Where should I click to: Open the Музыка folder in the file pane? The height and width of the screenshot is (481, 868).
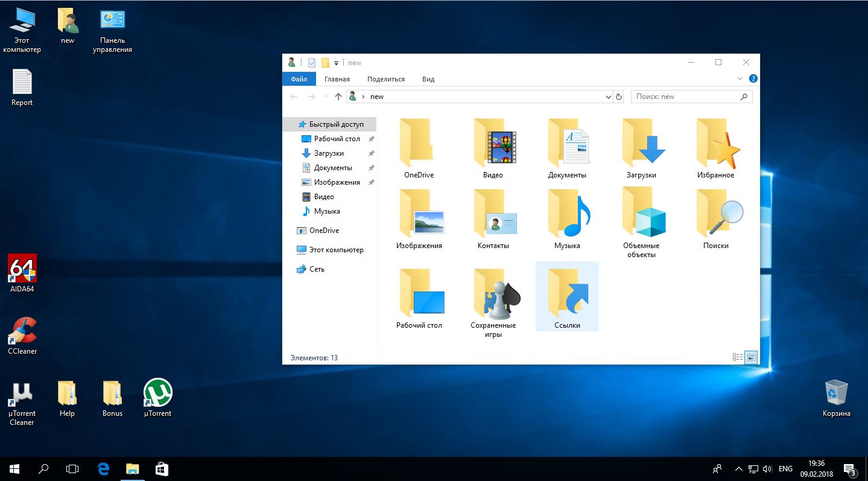(x=567, y=219)
